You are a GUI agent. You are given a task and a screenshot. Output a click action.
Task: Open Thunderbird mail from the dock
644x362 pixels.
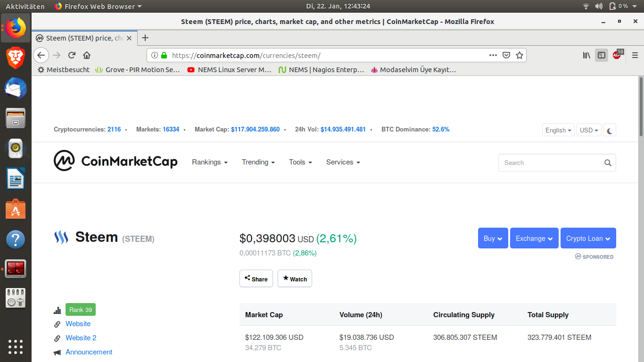pos(16,88)
